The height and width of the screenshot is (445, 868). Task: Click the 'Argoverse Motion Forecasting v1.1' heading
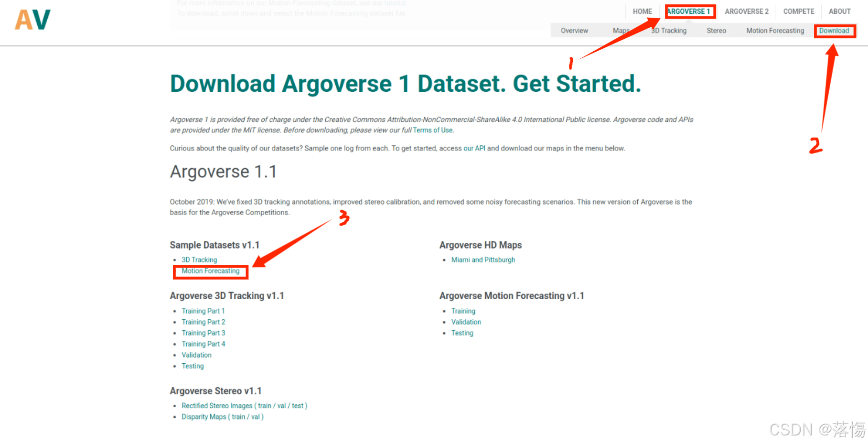coord(512,295)
